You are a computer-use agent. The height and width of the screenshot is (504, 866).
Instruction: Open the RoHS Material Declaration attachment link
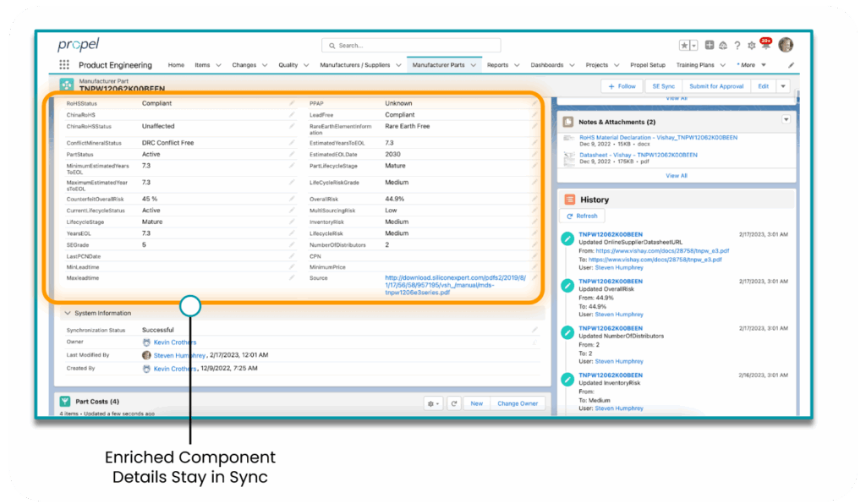click(638, 136)
